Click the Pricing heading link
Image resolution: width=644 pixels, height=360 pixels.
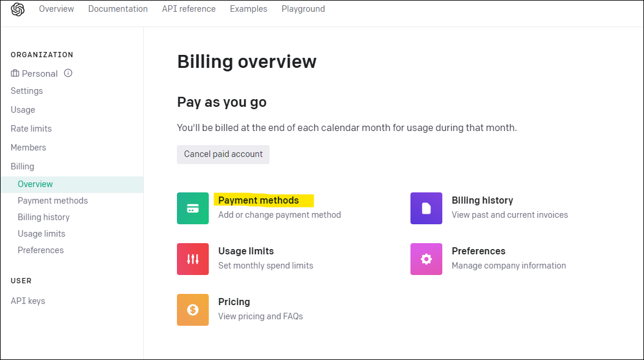[234, 302]
